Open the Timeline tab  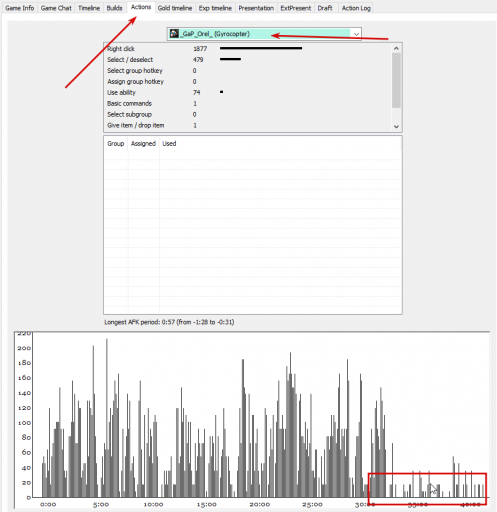(89, 8)
